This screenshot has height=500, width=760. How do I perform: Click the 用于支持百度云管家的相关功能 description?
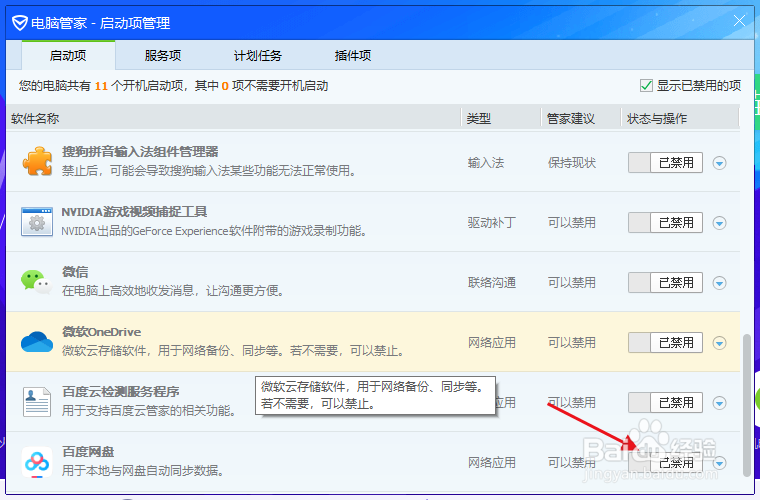(149, 411)
